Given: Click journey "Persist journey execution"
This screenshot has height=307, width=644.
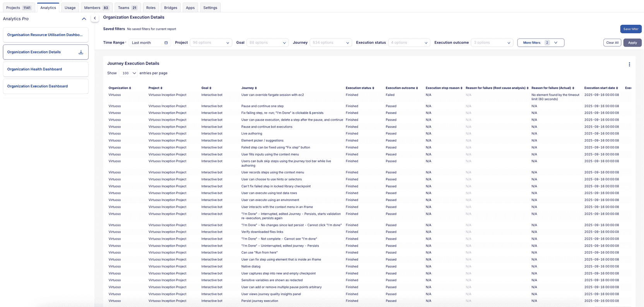Looking at the screenshot, I should (260, 301).
